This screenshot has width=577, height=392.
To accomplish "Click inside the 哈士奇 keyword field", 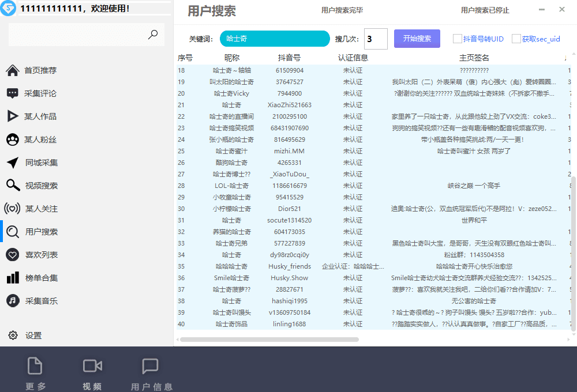I will tap(274, 38).
